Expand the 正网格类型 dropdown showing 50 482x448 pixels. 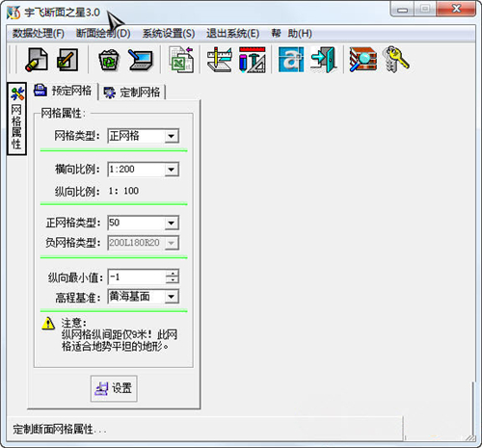pos(172,223)
